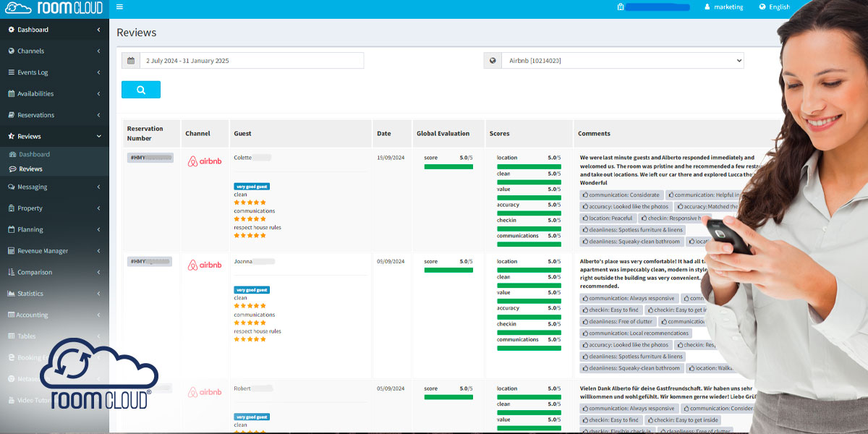The width and height of the screenshot is (868, 434).
Task: Click the Airbnb logo in Colette's row
Action: (x=205, y=161)
